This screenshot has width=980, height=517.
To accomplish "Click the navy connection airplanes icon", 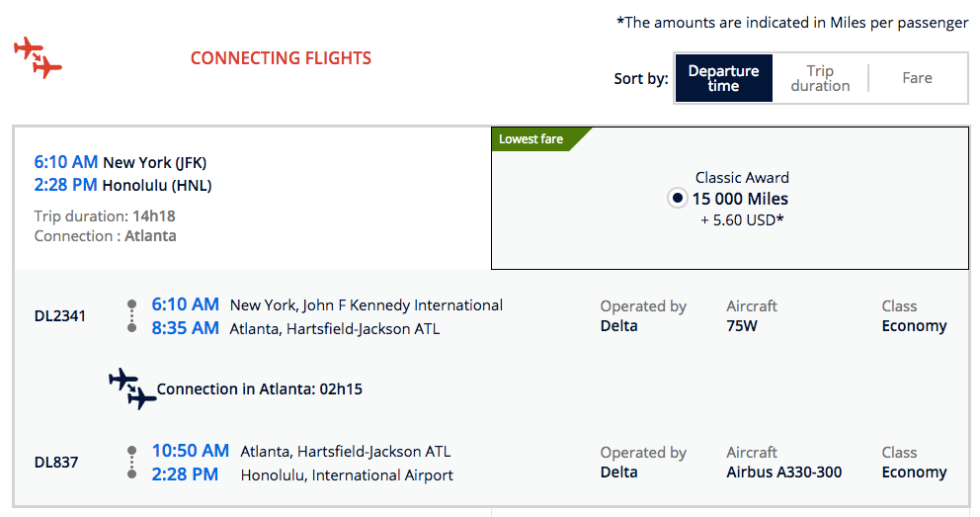I will [x=132, y=388].
